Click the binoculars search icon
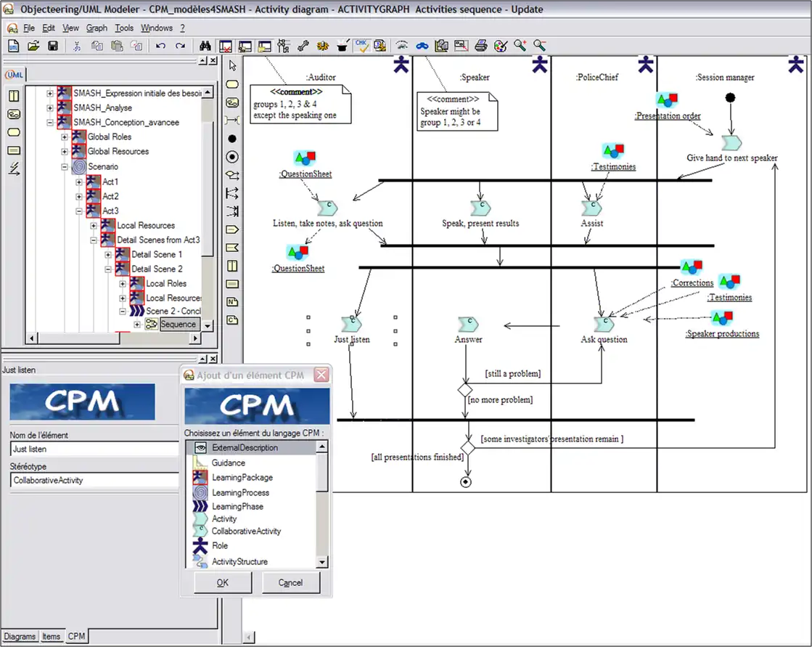 [x=205, y=46]
